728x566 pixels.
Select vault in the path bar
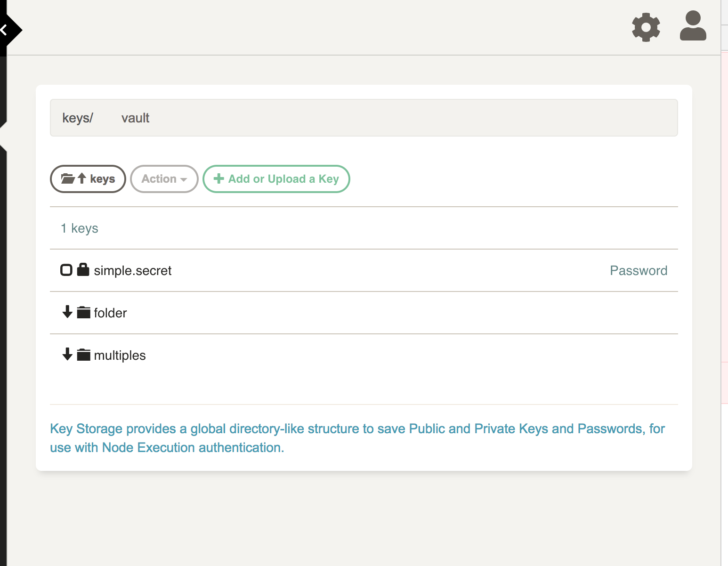click(135, 118)
